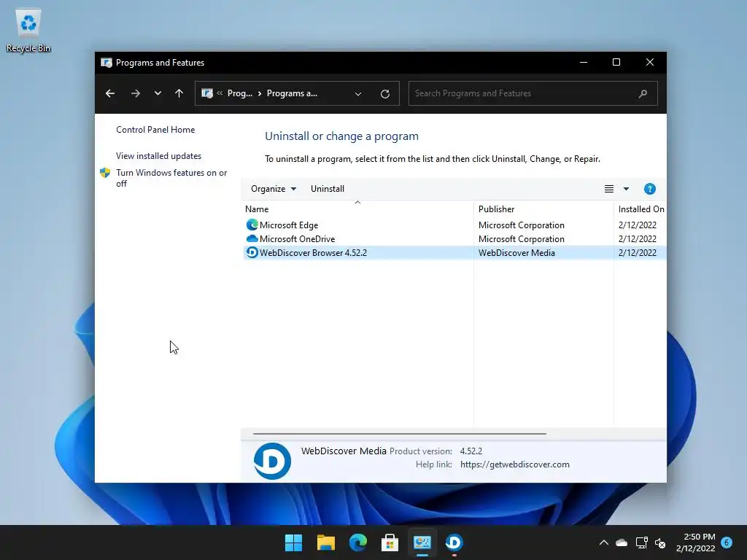Image resolution: width=747 pixels, height=560 pixels.
Task: Maximize the Programs and Features window
Action: pyautogui.click(x=616, y=63)
